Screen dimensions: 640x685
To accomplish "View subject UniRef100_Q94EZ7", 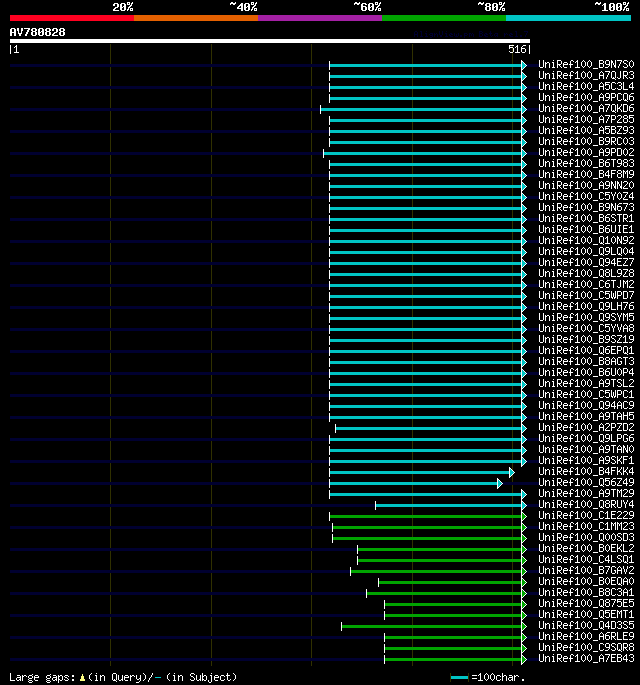I will point(586,263).
